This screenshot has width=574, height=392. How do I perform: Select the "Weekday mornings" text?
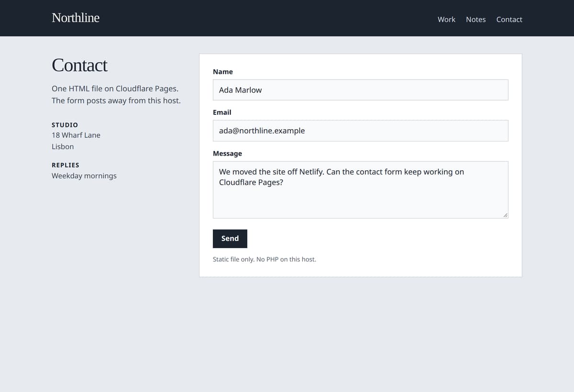click(x=84, y=176)
